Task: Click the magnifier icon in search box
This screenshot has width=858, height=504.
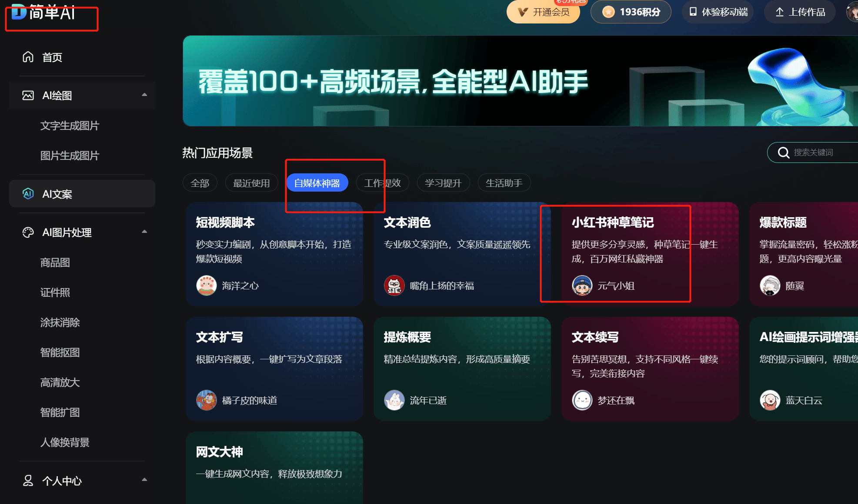Action: point(783,153)
